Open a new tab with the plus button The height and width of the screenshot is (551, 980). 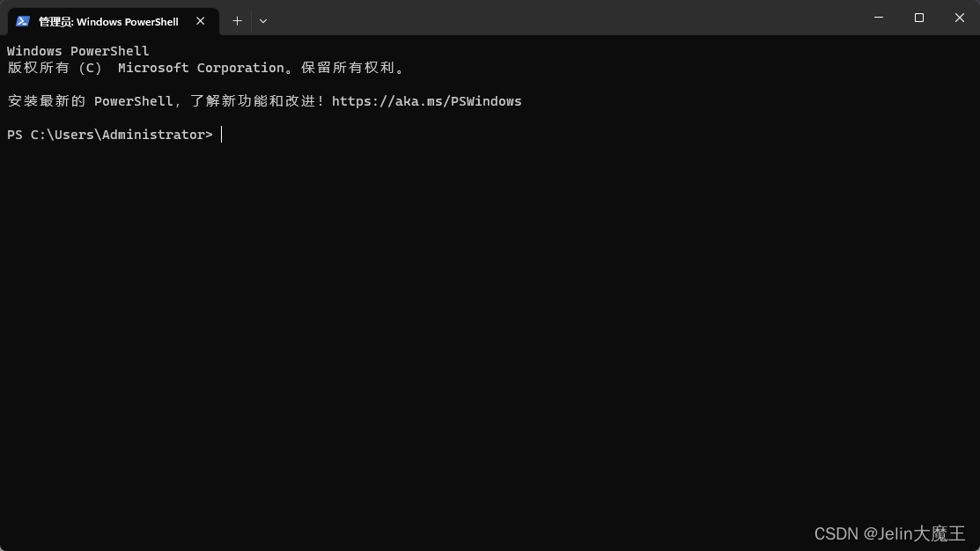pyautogui.click(x=237, y=21)
